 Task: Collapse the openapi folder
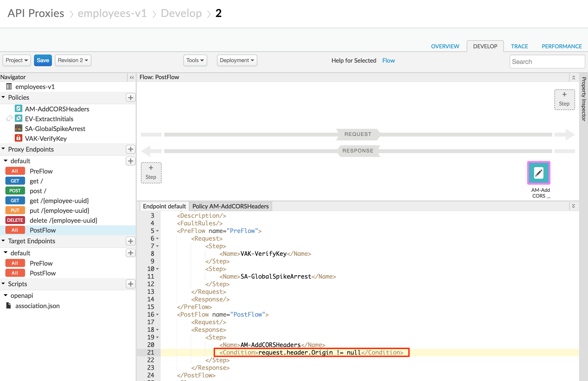tap(6, 295)
